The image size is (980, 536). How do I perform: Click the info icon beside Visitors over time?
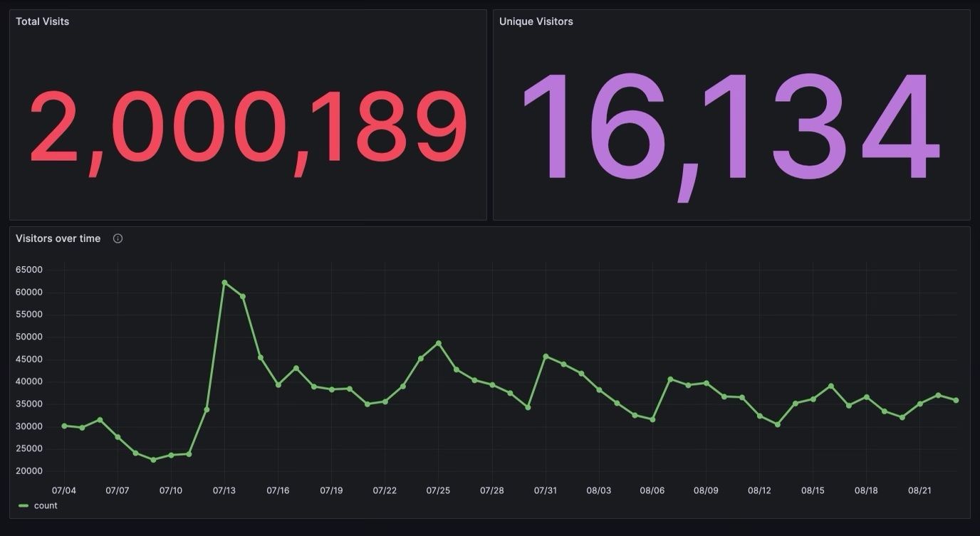tap(118, 238)
